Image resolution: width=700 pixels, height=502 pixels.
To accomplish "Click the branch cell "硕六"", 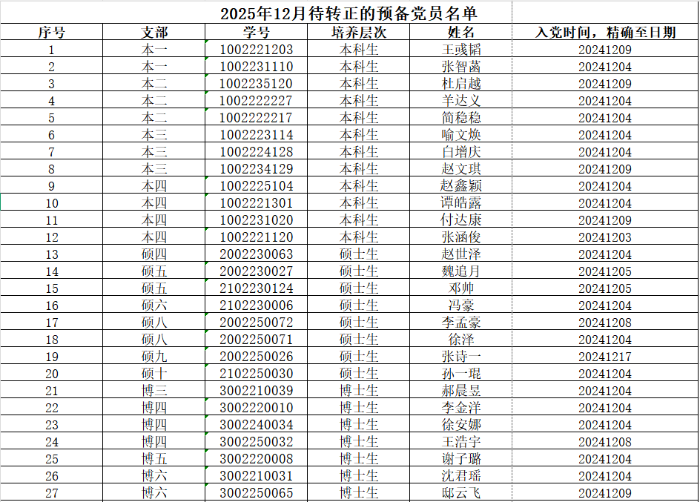I will point(154,305).
